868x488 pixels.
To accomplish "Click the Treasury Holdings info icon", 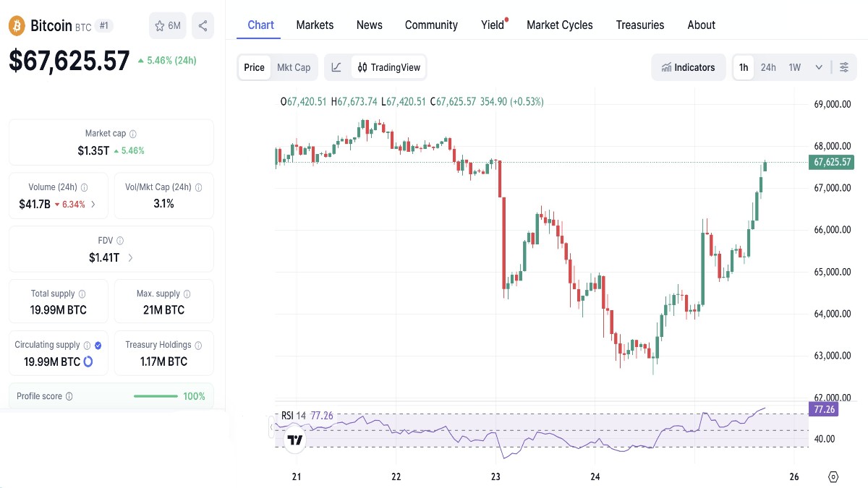I will point(199,346).
